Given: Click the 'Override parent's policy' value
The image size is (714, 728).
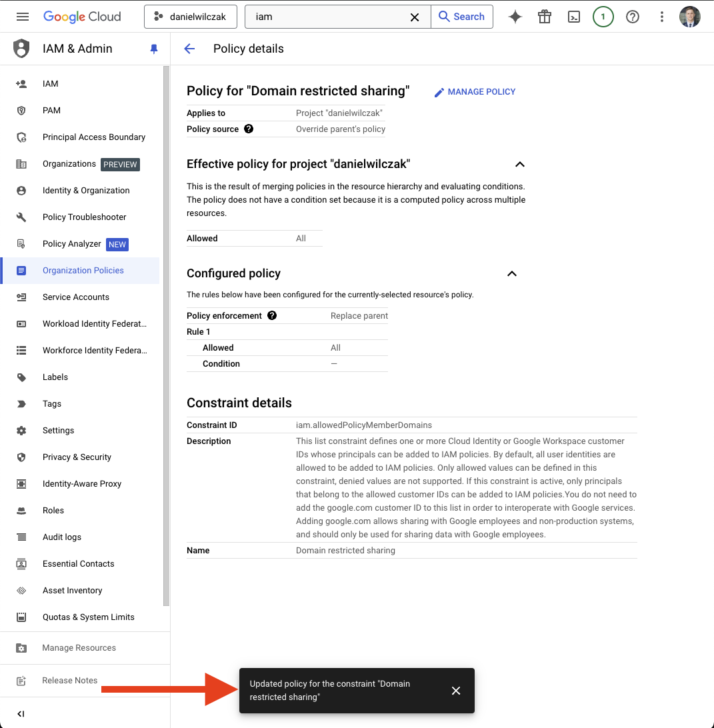Looking at the screenshot, I should click(341, 129).
